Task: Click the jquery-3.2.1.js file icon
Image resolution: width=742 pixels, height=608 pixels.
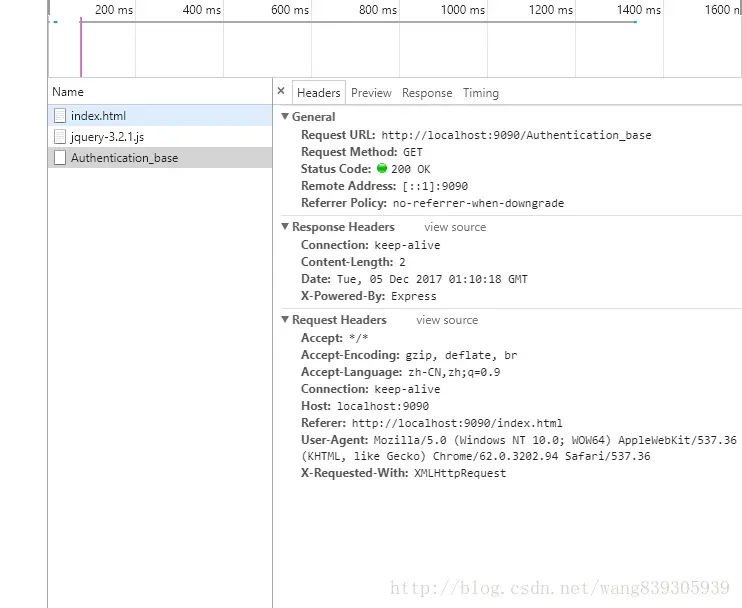Action: click(60, 137)
